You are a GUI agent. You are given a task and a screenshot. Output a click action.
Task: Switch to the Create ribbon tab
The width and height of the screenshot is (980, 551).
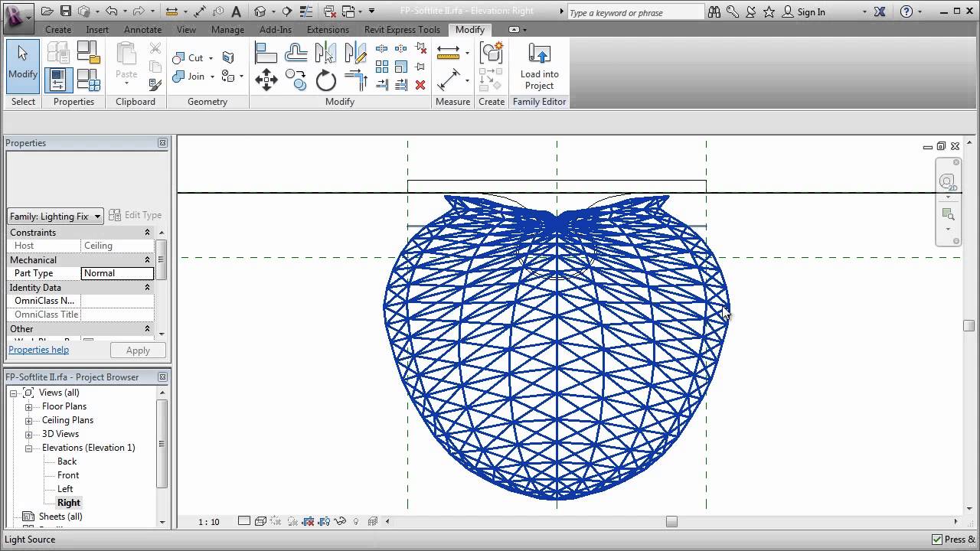[58, 30]
